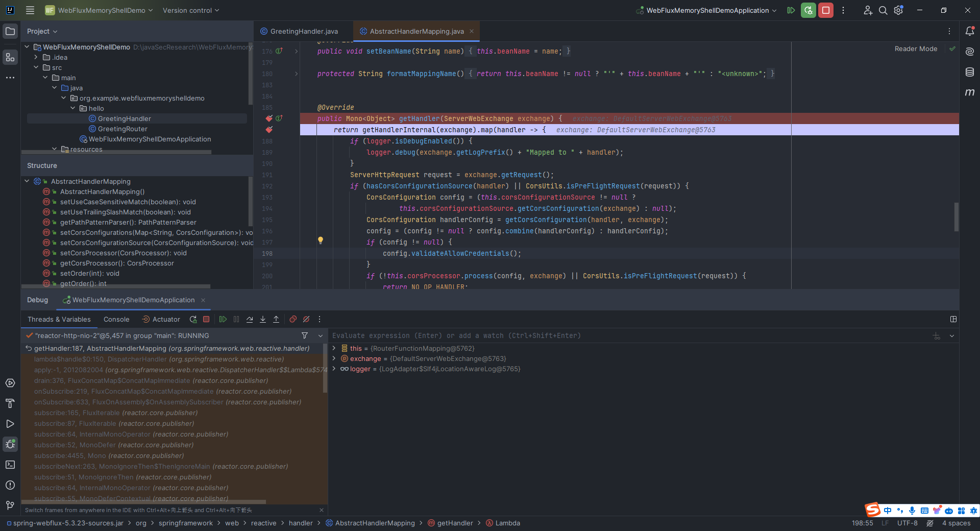This screenshot has height=531, width=980.
Task: Expand folded setBeanName method at line 176
Action: point(296,52)
